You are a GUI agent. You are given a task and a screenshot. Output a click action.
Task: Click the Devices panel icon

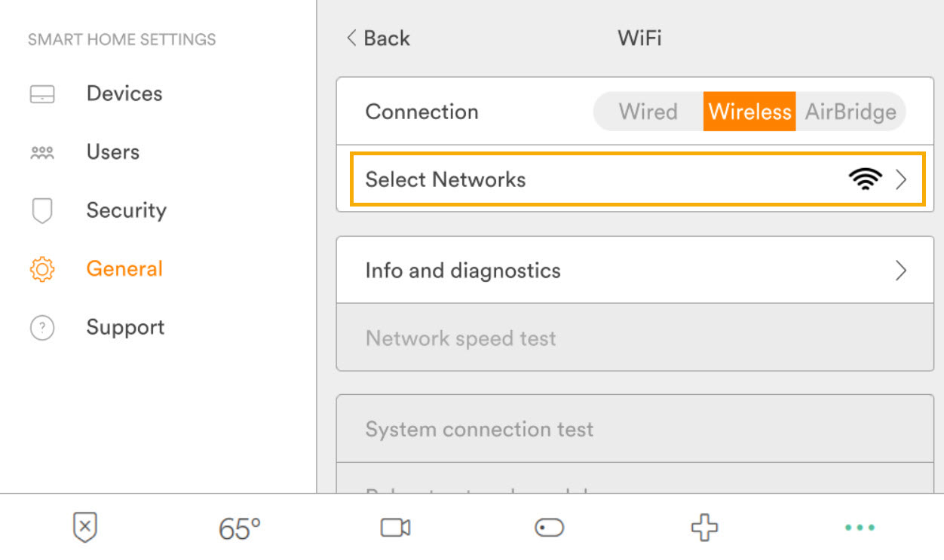tap(42, 94)
